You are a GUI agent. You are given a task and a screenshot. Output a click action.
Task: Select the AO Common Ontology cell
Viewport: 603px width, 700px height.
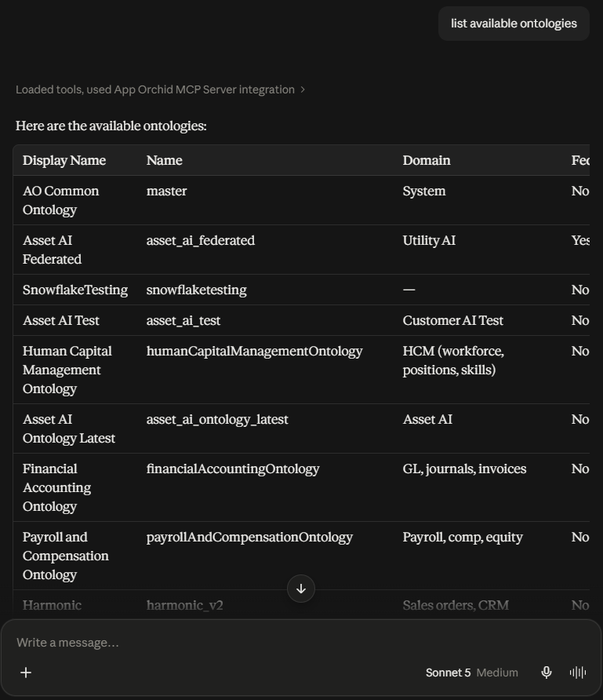pyautogui.click(x=60, y=200)
